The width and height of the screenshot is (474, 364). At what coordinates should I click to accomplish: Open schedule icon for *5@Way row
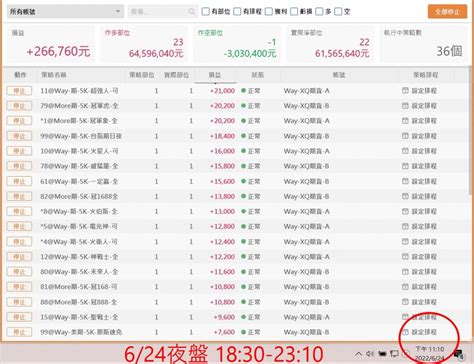[x=405, y=226]
